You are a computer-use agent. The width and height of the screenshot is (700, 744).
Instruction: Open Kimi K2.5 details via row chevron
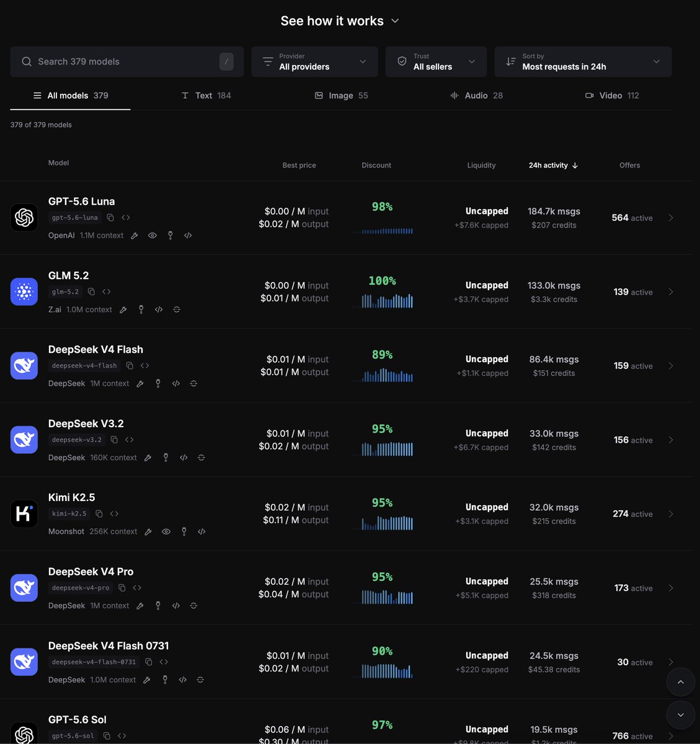[x=671, y=513]
